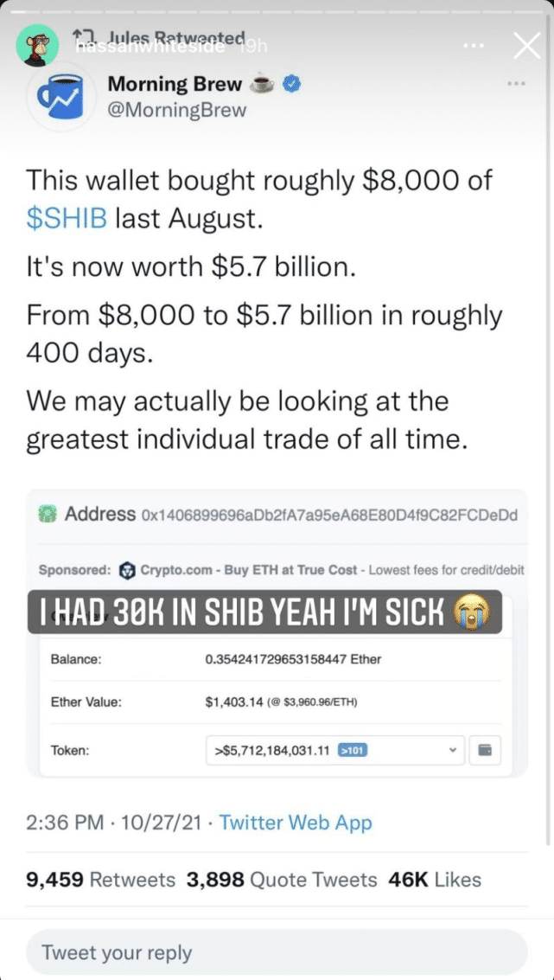Click the Crypto.com logo icon
Screen dimensions: 554x980
click(128, 570)
